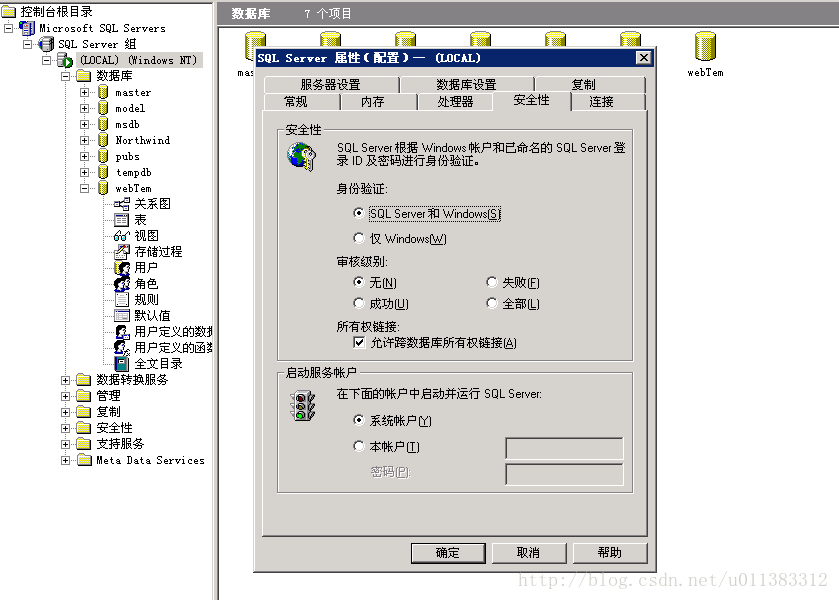Image resolution: width=839 pixels, height=600 pixels.
Task: Open the 视图 views glasses icon
Action: point(122,236)
